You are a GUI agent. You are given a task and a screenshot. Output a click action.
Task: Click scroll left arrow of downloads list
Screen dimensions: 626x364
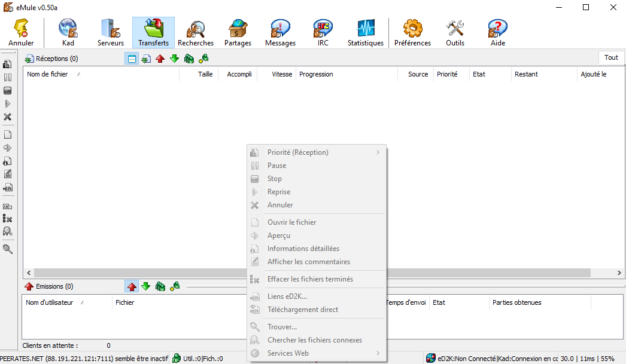29,273
